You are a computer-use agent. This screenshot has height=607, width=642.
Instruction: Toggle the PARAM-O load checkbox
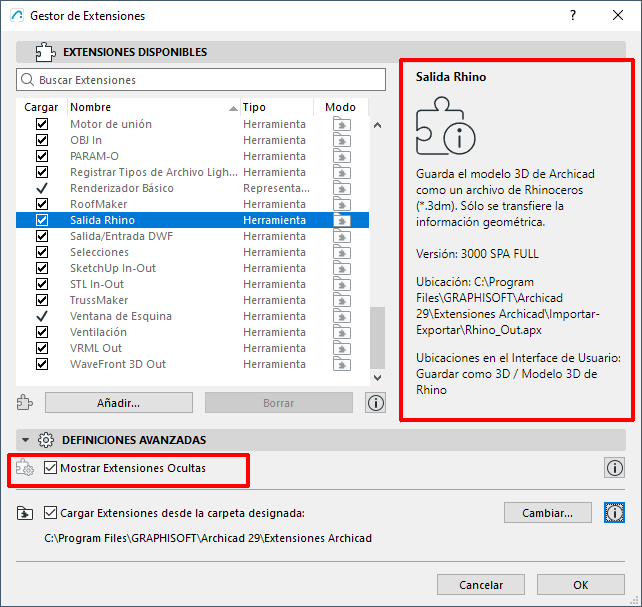[42, 156]
